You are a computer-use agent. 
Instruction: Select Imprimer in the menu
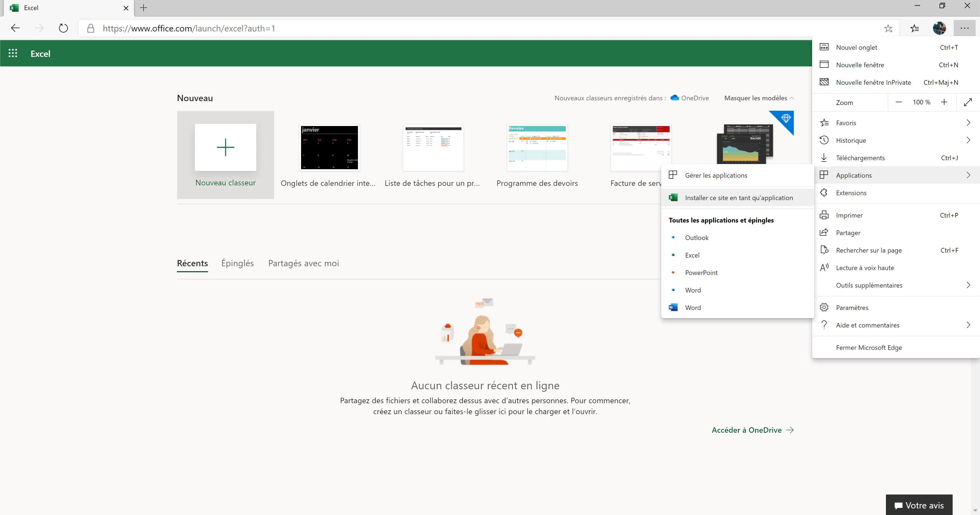coord(896,215)
